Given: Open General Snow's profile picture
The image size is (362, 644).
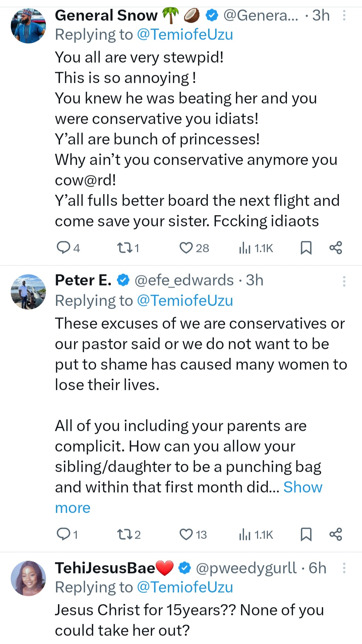Looking at the screenshot, I should point(28,26).
